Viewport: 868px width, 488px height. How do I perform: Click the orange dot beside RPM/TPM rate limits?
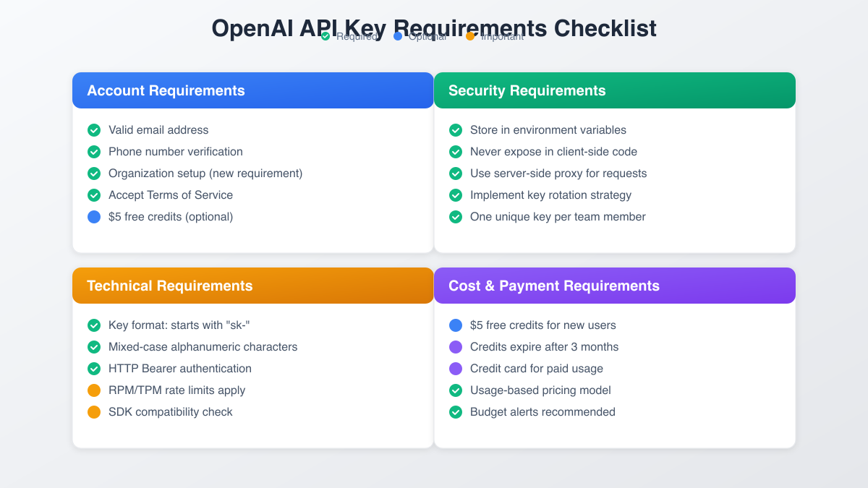coord(94,390)
